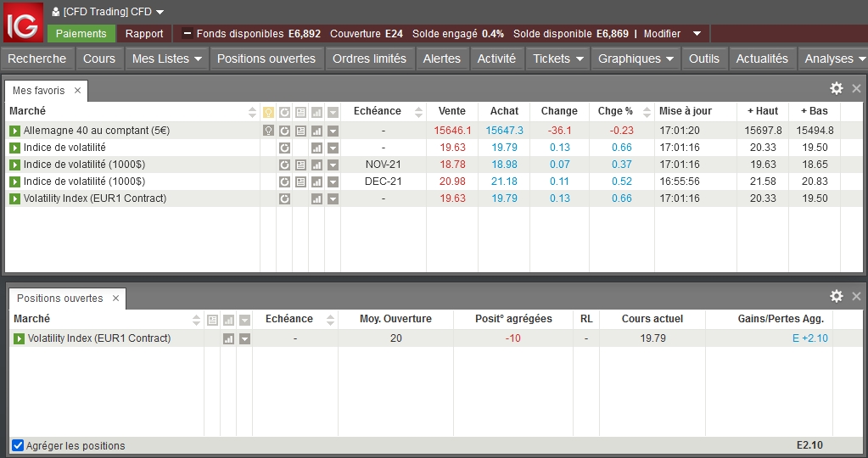868x458 pixels.
Task: Open chart icon in Allemagne 40 row
Action: (316, 131)
